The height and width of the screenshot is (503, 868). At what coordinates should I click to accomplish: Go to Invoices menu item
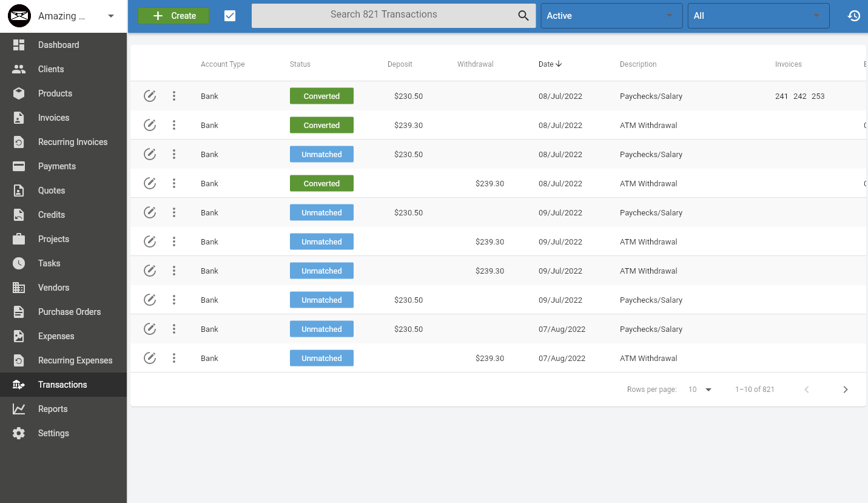(64, 118)
